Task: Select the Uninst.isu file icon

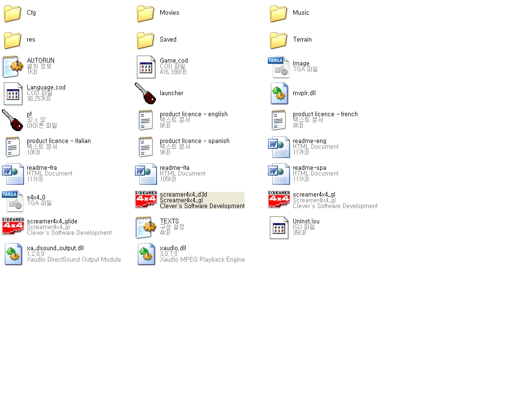Action: (279, 227)
